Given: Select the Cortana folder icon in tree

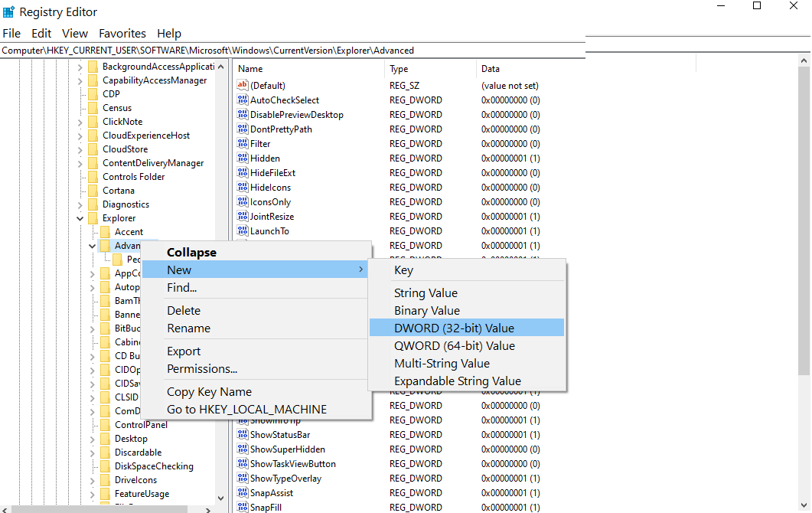Looking at the screenshot, I should click(93, 191).
